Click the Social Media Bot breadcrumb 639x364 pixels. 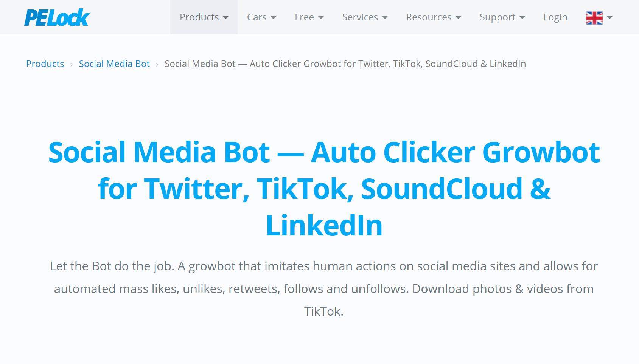114,64
